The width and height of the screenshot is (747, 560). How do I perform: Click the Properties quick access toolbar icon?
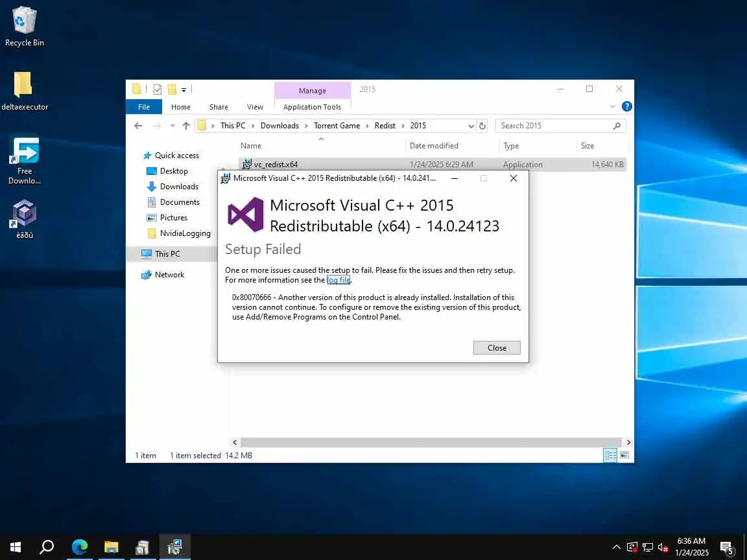pos(158,89)
